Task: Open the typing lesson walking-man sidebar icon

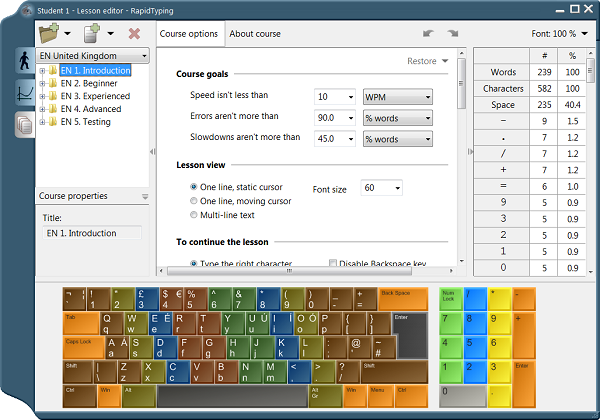Action: coord(24,61)
